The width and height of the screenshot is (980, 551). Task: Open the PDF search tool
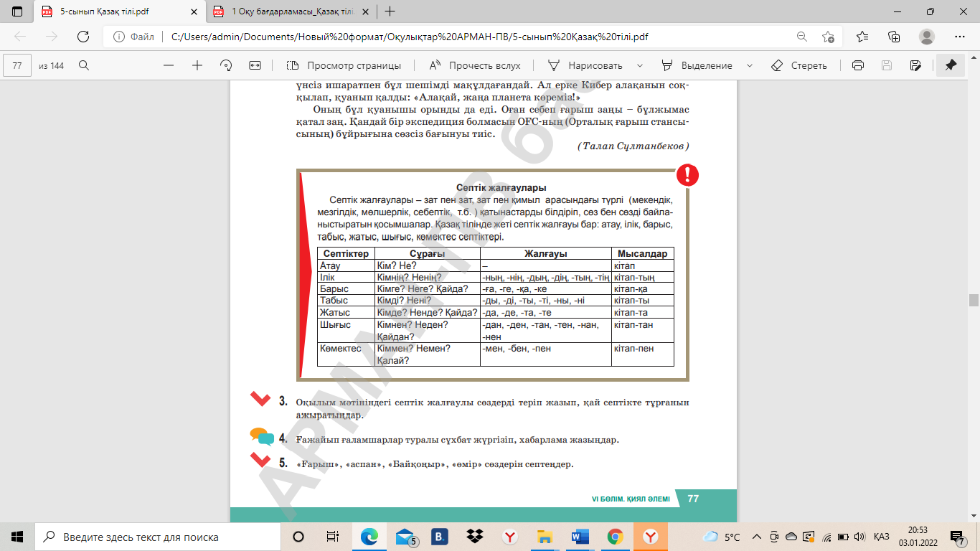pos(84,65)
